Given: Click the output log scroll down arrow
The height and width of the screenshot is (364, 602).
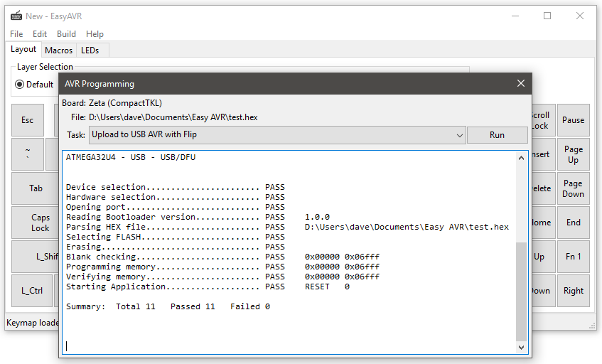Looking at the screenshot, I should point(521,347).
